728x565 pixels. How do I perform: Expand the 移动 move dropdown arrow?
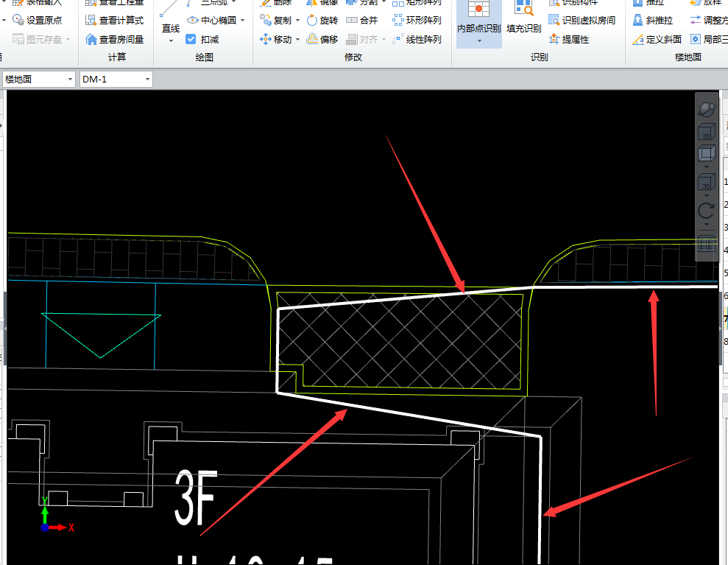coord(297,40)
